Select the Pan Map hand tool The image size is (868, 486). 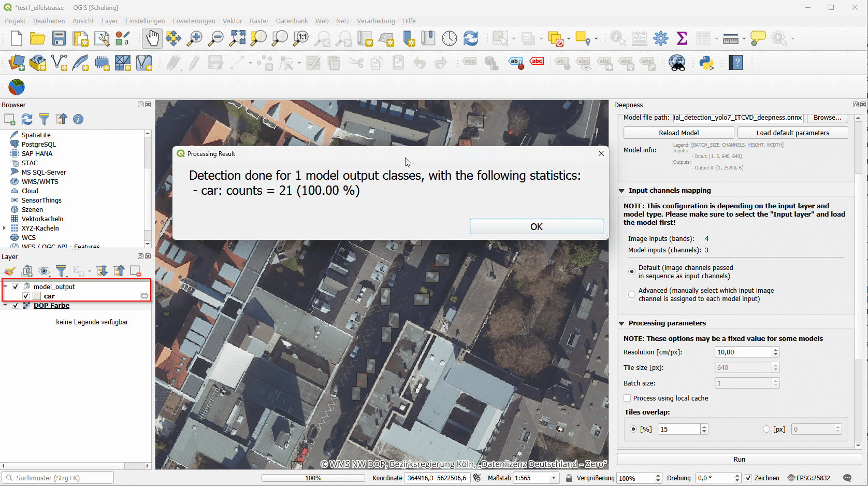coord(152,38)
